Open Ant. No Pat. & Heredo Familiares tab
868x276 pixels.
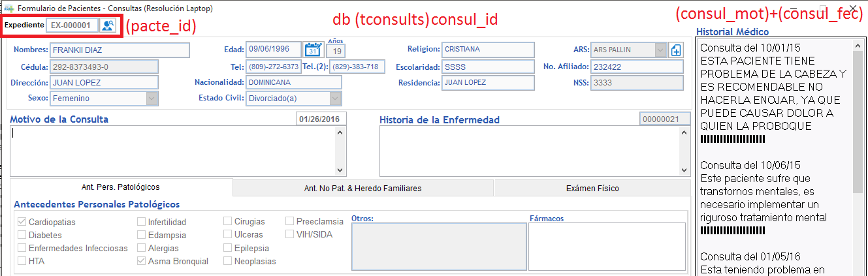pyautogui.click(x=363, y=188)
